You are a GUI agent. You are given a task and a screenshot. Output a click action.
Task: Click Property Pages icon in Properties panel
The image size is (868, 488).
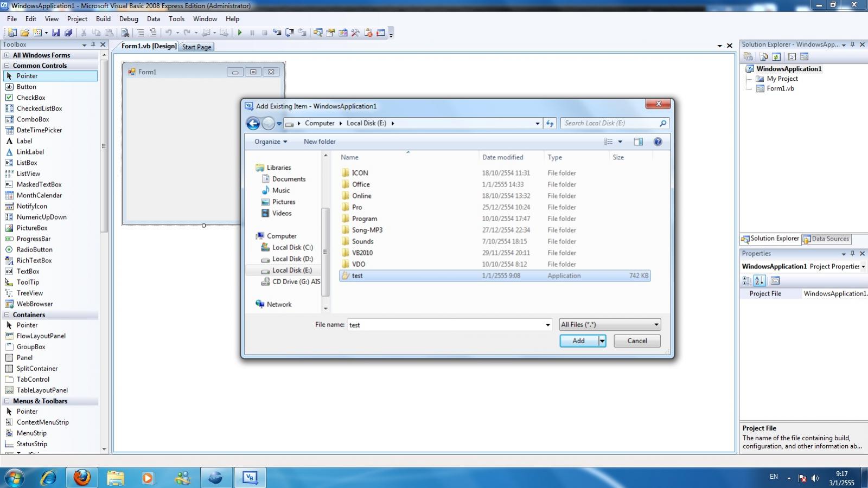click(x=775, y=280)
